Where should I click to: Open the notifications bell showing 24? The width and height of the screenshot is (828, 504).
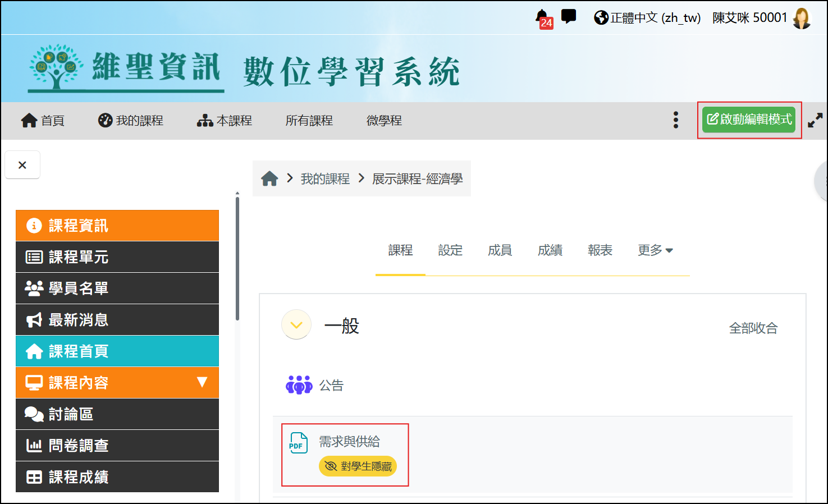point(543,18)
